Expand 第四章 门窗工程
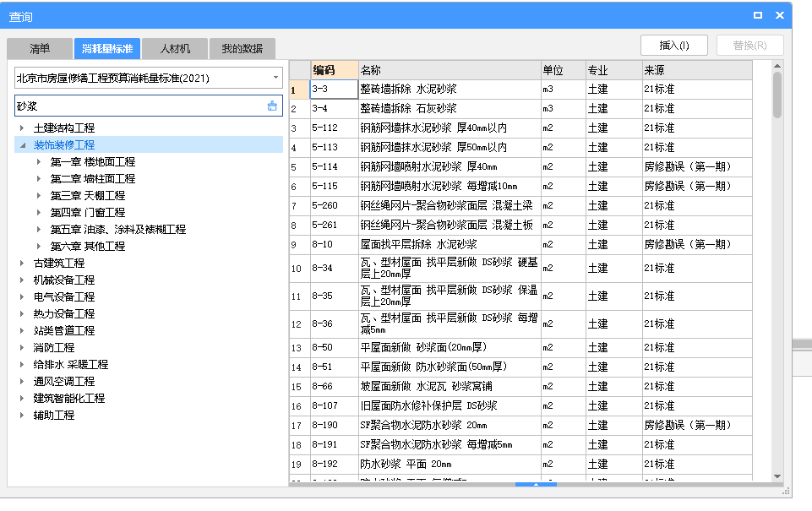 tap(39, 212)
